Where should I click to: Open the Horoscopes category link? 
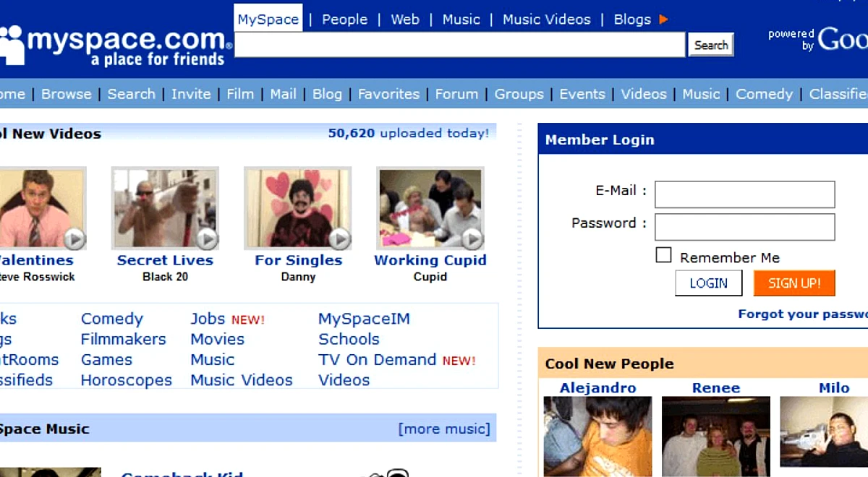click(x=127, y=380)
